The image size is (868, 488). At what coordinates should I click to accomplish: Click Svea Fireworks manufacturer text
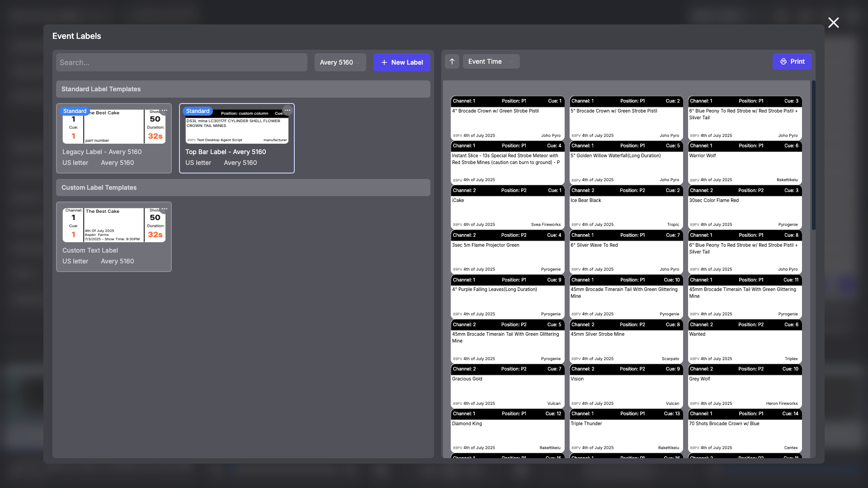tap(546, 225)
